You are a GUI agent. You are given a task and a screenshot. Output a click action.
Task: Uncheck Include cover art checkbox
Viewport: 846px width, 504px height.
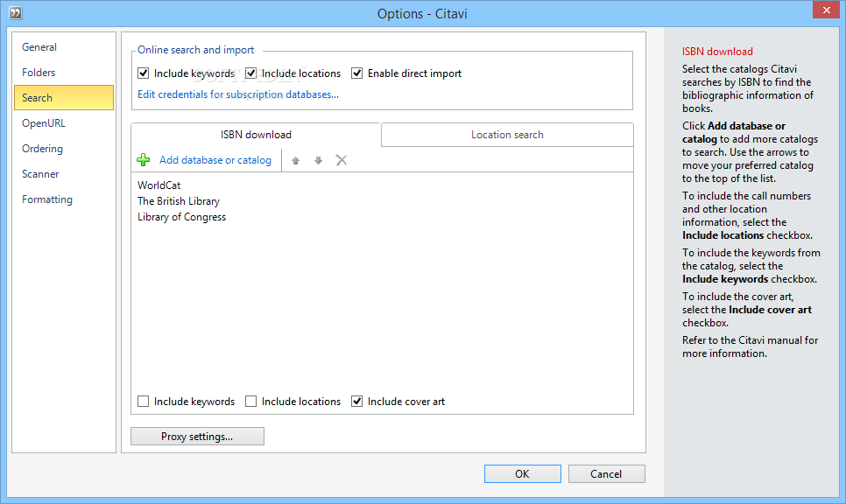[356, 402]
